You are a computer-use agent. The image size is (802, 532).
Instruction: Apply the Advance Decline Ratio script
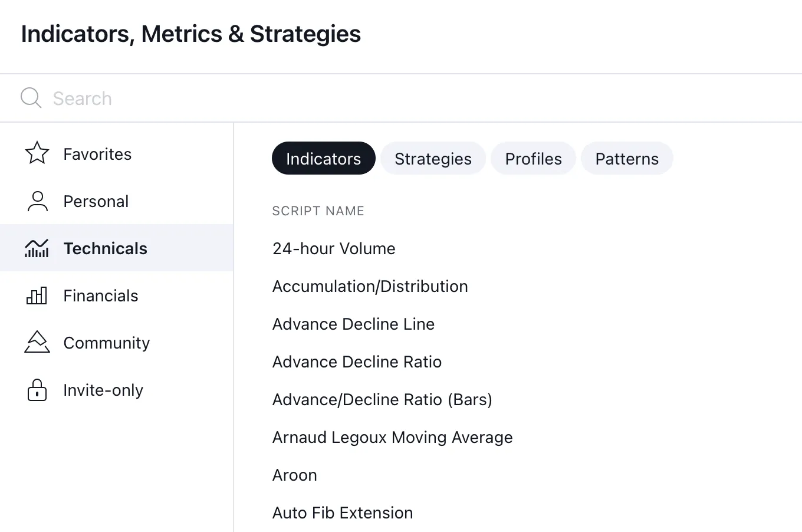click(x=357, y=362)
